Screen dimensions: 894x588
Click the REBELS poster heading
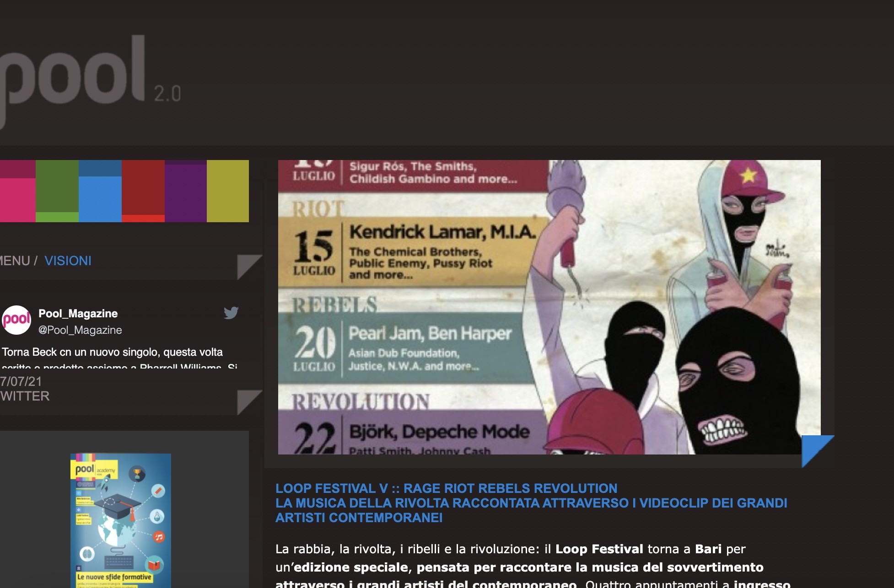[334, 305]
